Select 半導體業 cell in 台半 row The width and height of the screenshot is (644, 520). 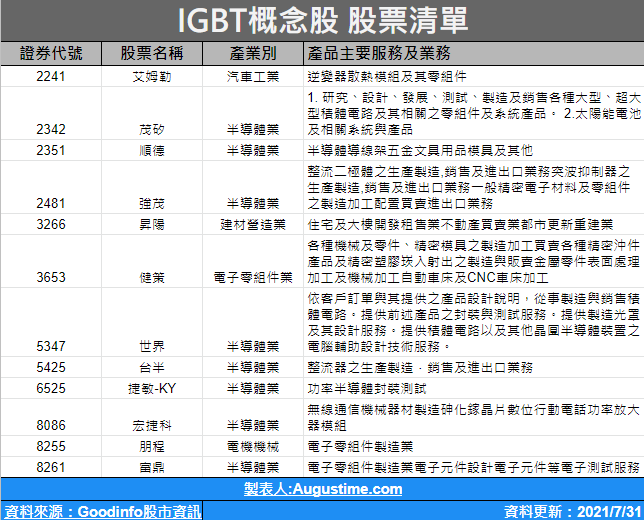[253, 367]
